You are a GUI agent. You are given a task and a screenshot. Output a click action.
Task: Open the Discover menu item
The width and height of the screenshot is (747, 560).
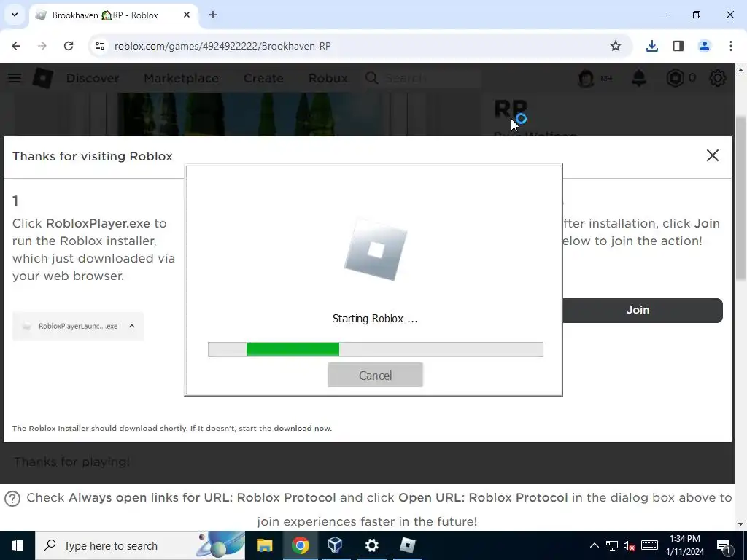(x=93, y=78)
